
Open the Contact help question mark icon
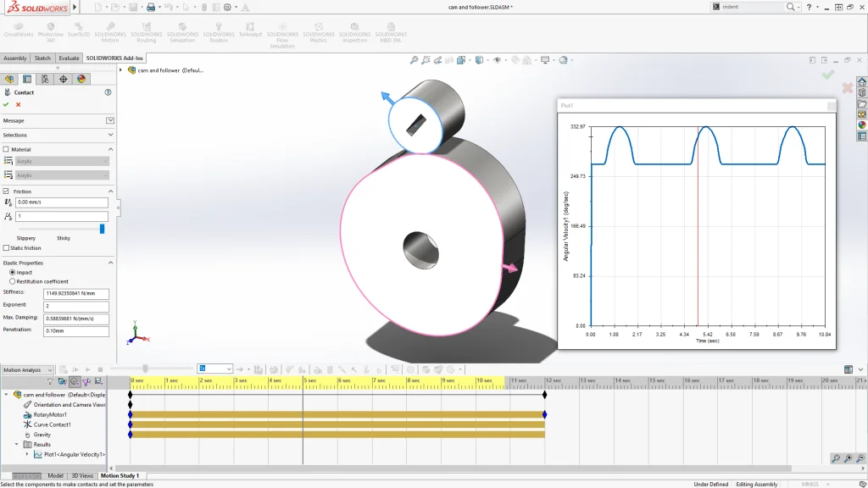[x=108, y=92]
